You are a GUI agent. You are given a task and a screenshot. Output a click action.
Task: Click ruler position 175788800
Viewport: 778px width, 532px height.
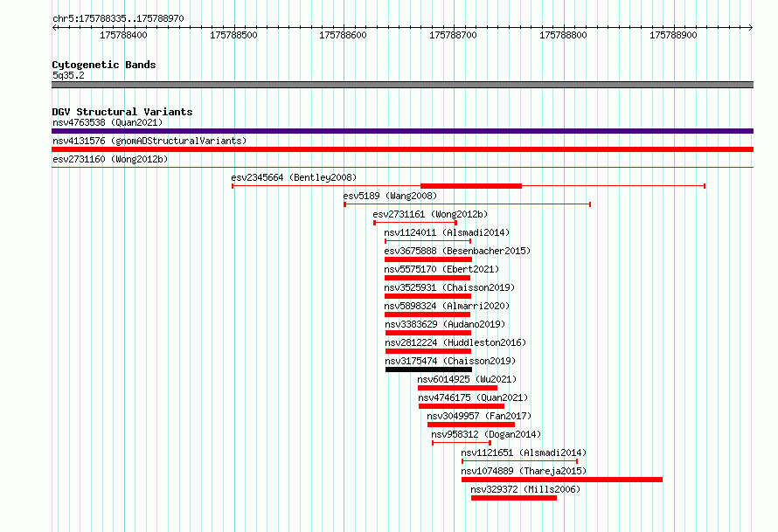(563, 35)
